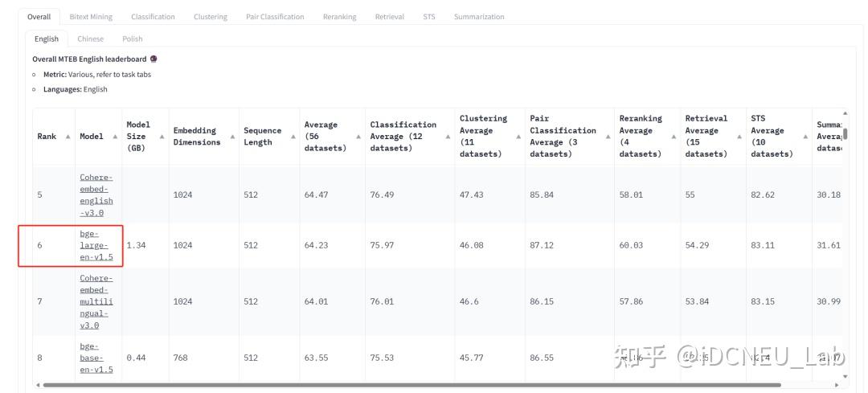Sort by Model Size (GB) arrow

[162, 136]
